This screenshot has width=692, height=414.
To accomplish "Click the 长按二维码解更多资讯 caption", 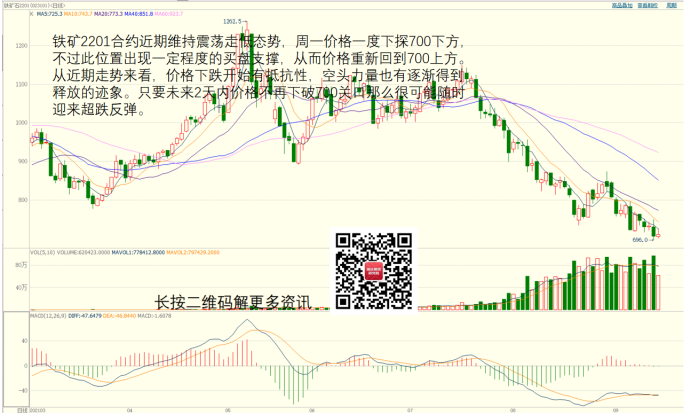I will coord(233,302).
